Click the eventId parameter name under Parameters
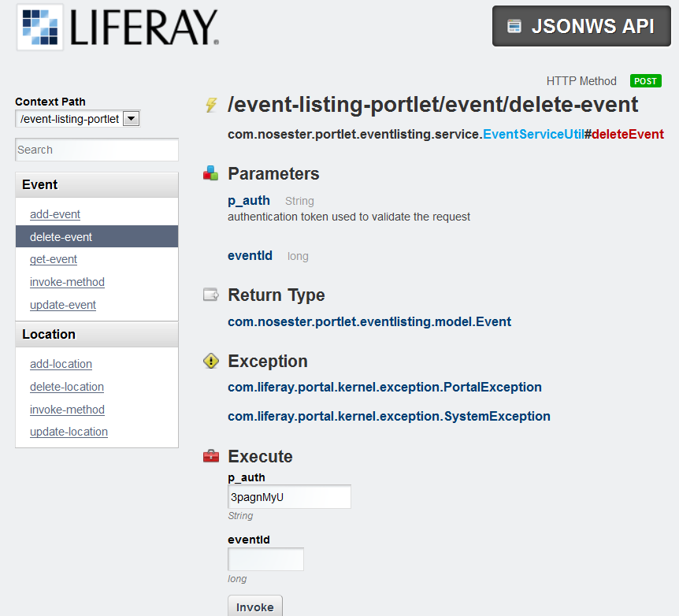Viewport: 679px width, 616px height. [250, 255]
